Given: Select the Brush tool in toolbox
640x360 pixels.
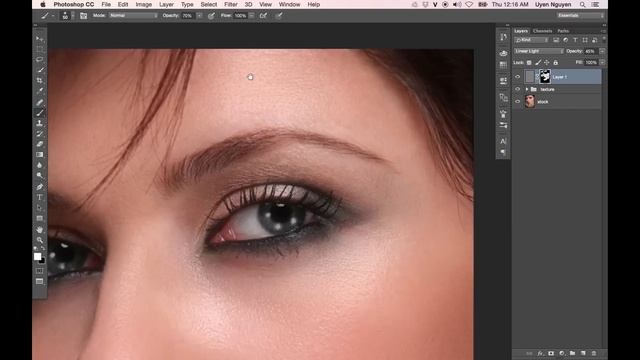Looking at the screenshot, I should 40,113.
